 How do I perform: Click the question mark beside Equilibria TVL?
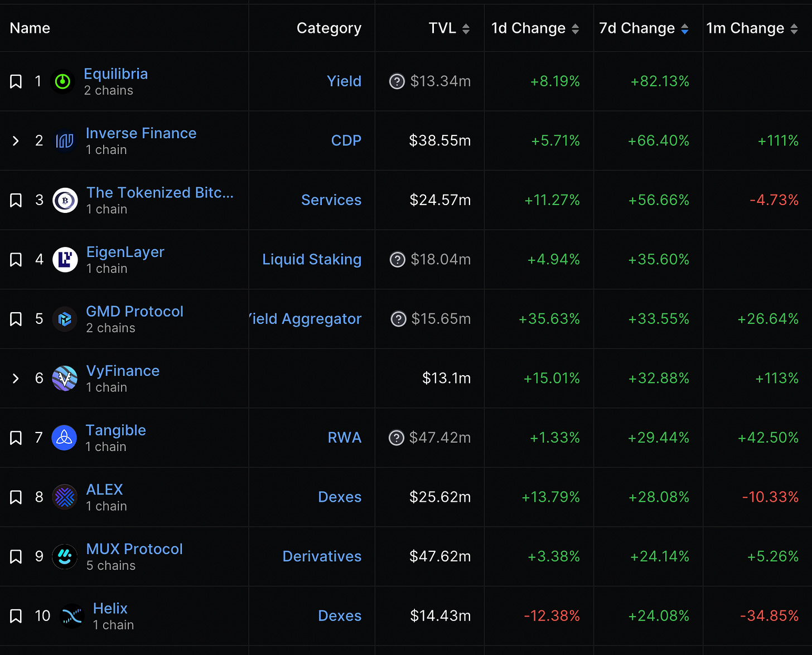[x=397, y=81]
